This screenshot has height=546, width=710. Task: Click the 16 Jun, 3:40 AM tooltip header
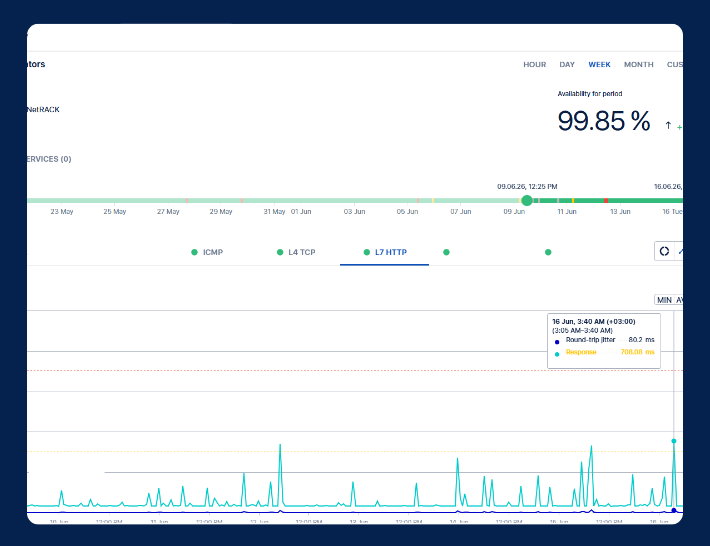(594, 321)
